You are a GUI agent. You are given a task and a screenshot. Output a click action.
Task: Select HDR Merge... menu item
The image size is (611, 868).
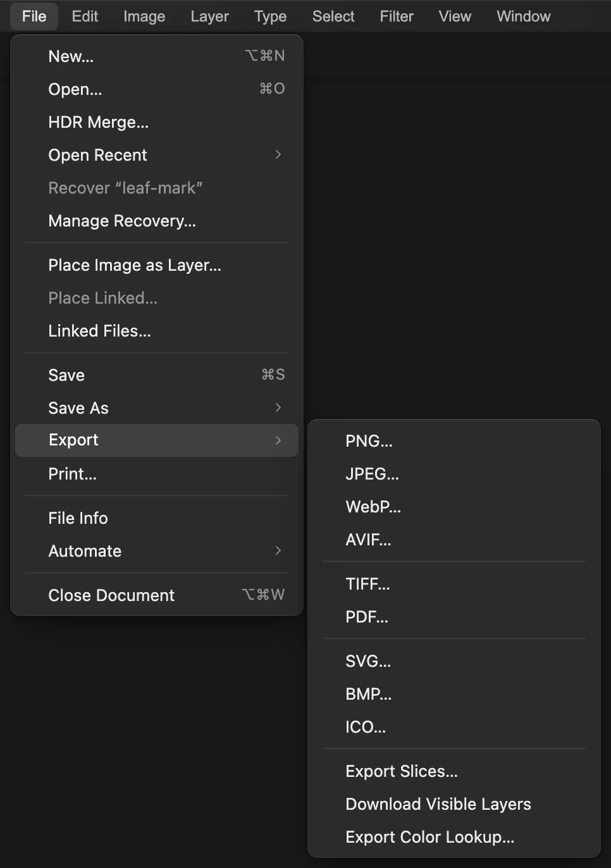click(157, 122)
